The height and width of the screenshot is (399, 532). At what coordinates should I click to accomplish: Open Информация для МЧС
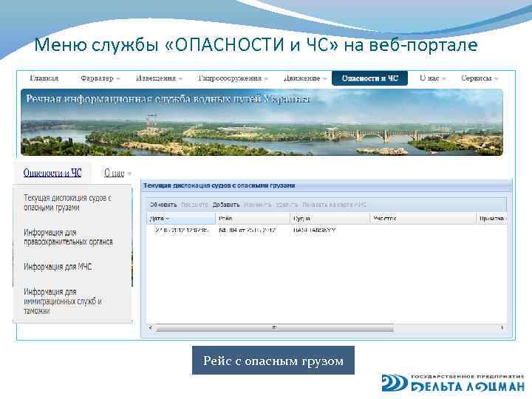click(x=58, y=267)
